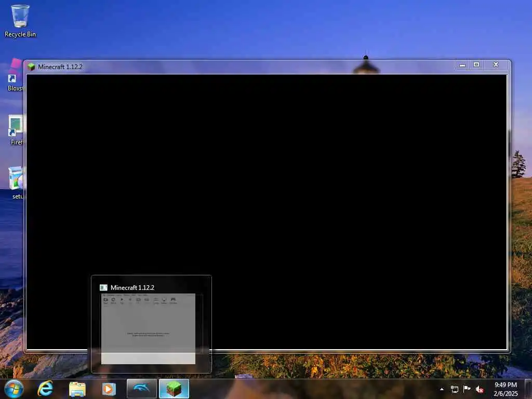Open the clock showing 9:49 PM
The image size is (532, 399).
click(506, 389)
